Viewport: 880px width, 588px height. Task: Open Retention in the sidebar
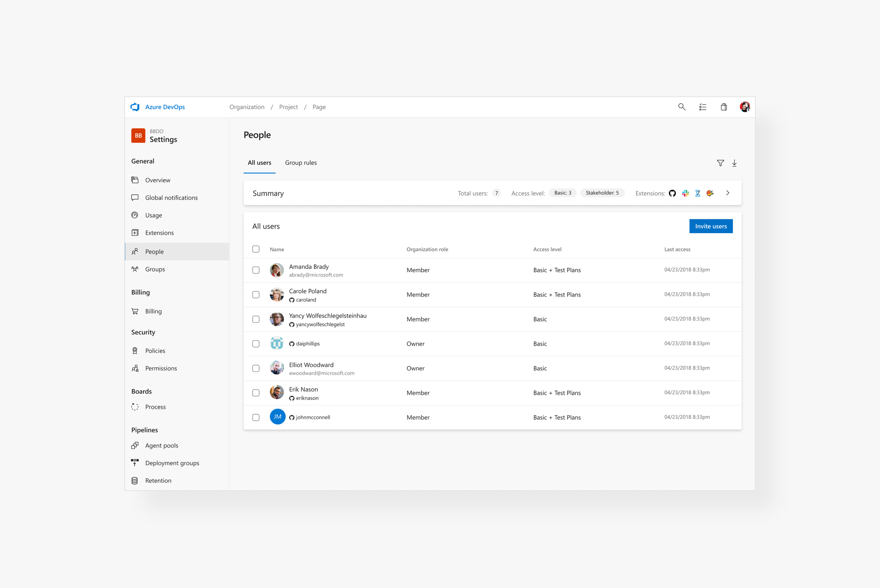click(x=177, y=481)
